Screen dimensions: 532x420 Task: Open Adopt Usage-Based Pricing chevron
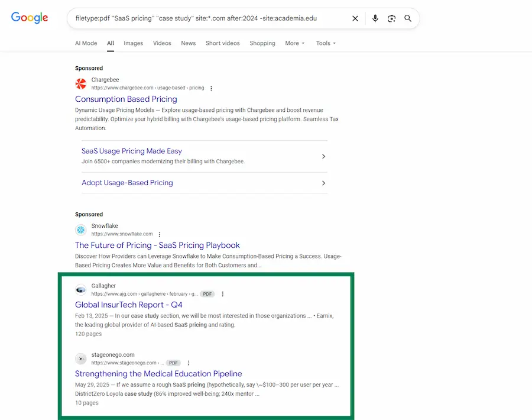click(x=323, y=183)
